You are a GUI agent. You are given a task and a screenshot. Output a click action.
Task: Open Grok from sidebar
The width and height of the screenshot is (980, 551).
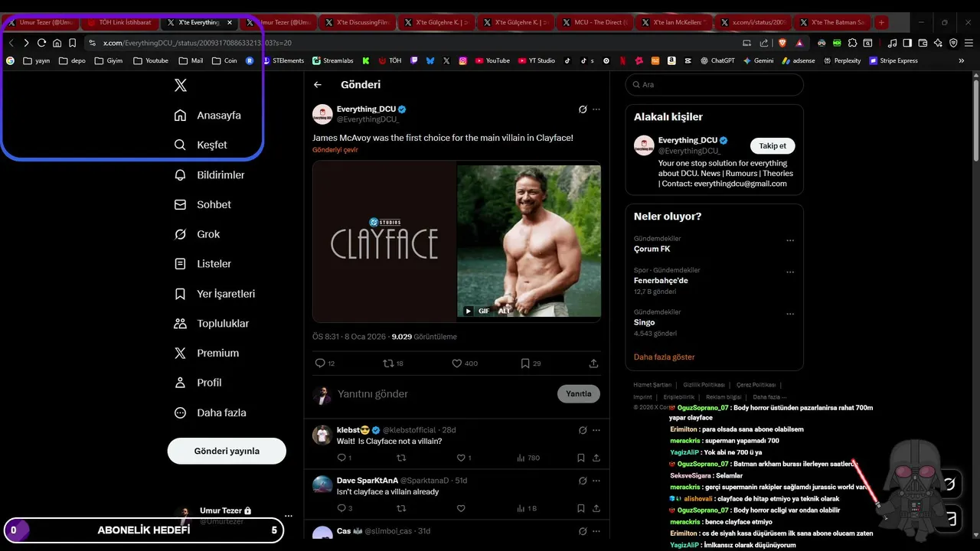coord(198,234)
